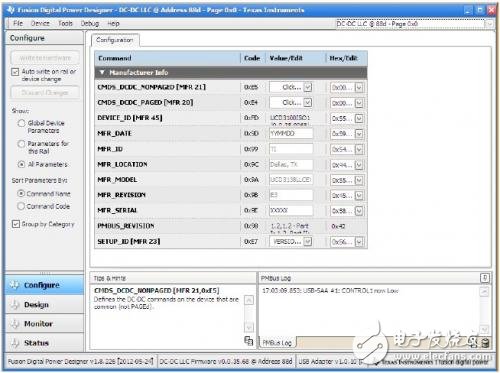The image size is (500, 373).
Task: Click the Fusion app icon in title bar
Action: coord(11,10)
